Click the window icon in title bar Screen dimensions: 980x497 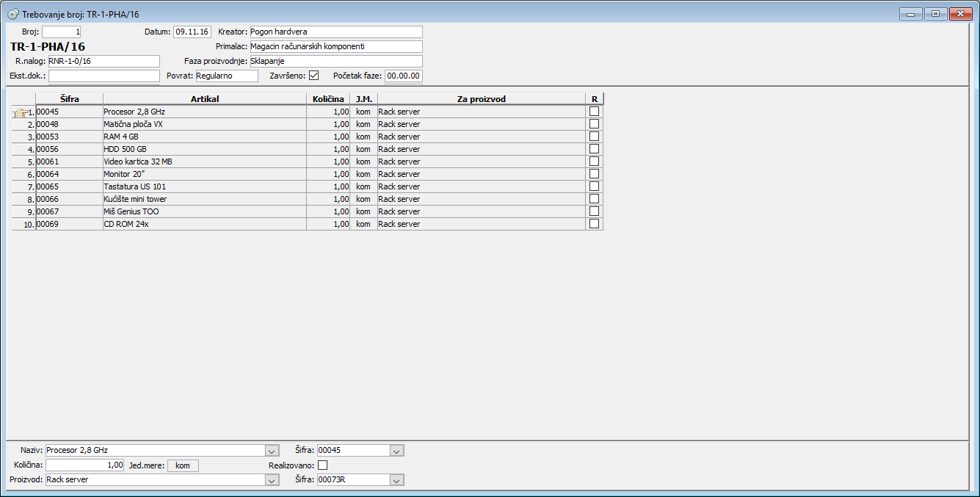(13, 14)
